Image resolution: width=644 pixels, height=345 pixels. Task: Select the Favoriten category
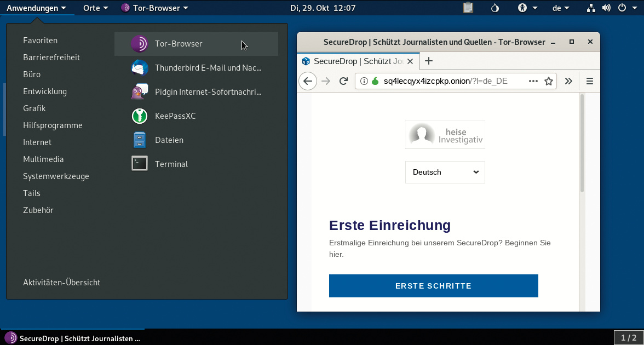(x=41, y=41)
